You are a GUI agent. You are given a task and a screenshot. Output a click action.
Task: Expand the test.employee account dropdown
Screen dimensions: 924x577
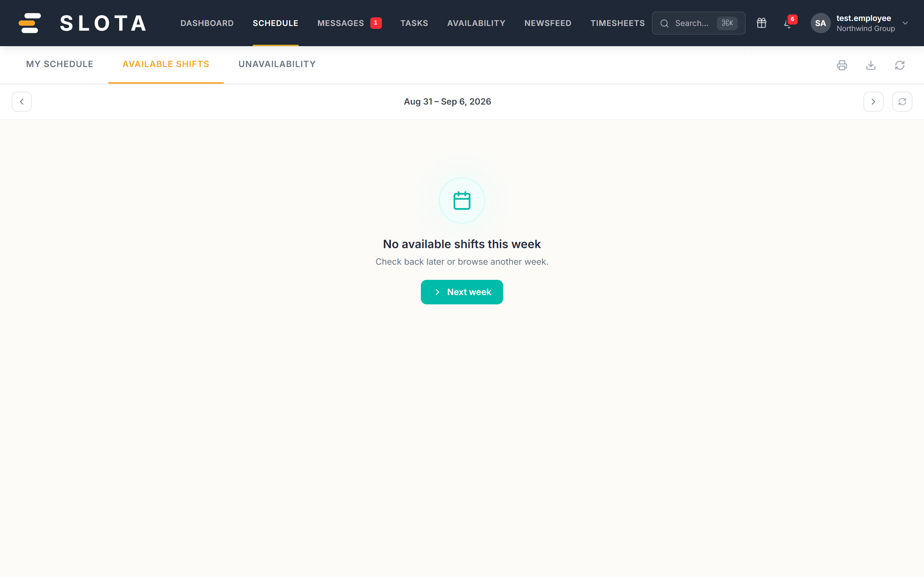905,23
